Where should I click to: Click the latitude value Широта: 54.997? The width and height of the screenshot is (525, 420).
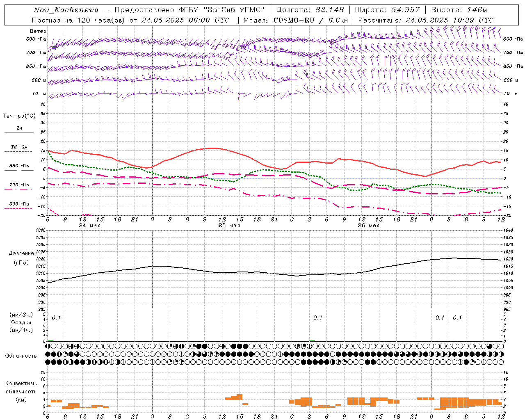(x=387, y=10)
